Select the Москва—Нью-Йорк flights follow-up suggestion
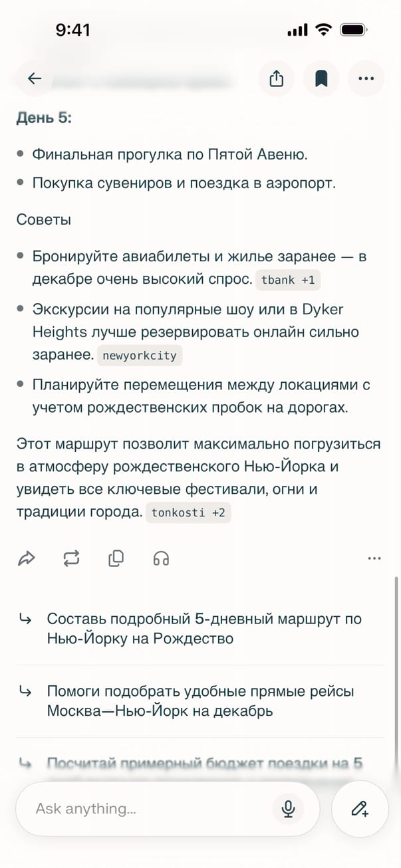This screenshot has width=401, height=868. (200, 701)
